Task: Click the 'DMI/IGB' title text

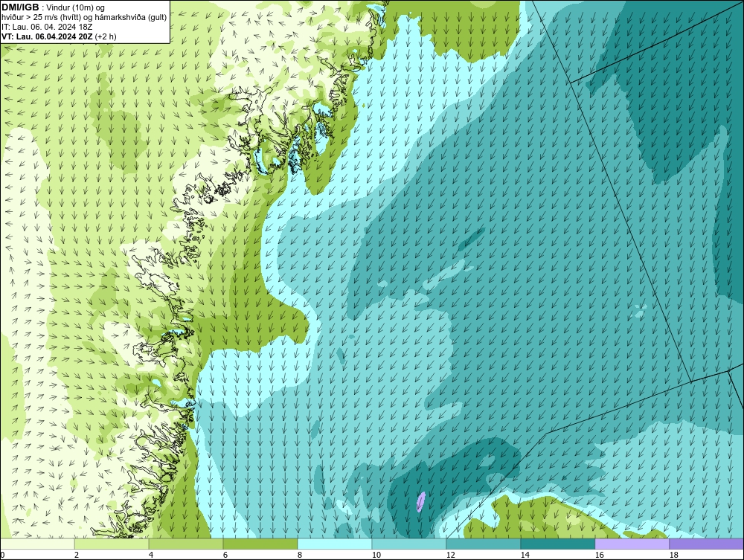Action: tap(20, 7)
